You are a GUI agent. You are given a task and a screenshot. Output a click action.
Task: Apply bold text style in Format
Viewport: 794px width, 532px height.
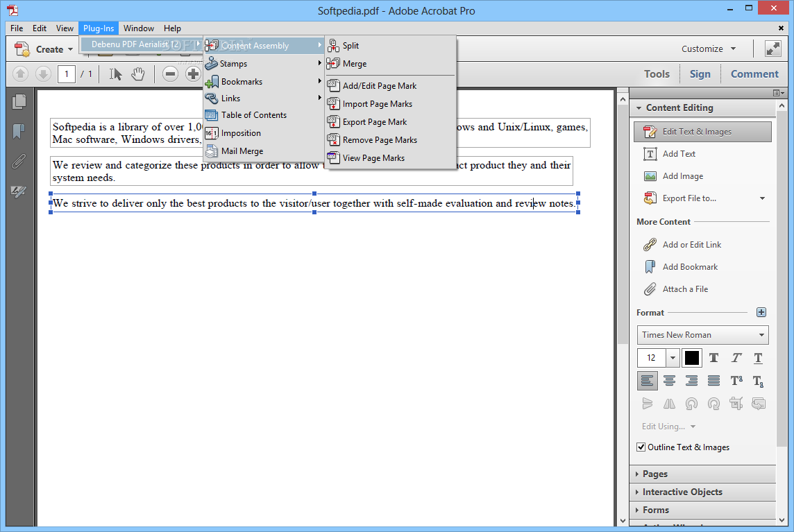713,358
